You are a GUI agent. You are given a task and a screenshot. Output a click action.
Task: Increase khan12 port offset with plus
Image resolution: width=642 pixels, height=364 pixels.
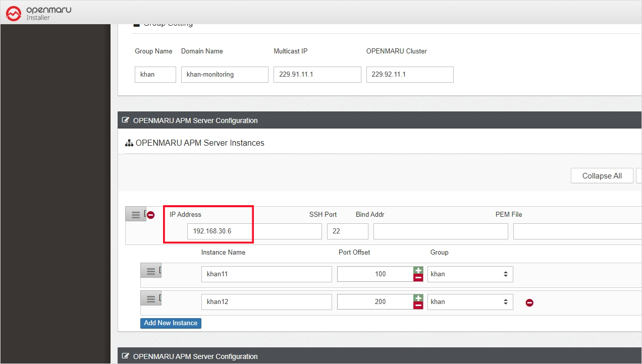(418, 298)
